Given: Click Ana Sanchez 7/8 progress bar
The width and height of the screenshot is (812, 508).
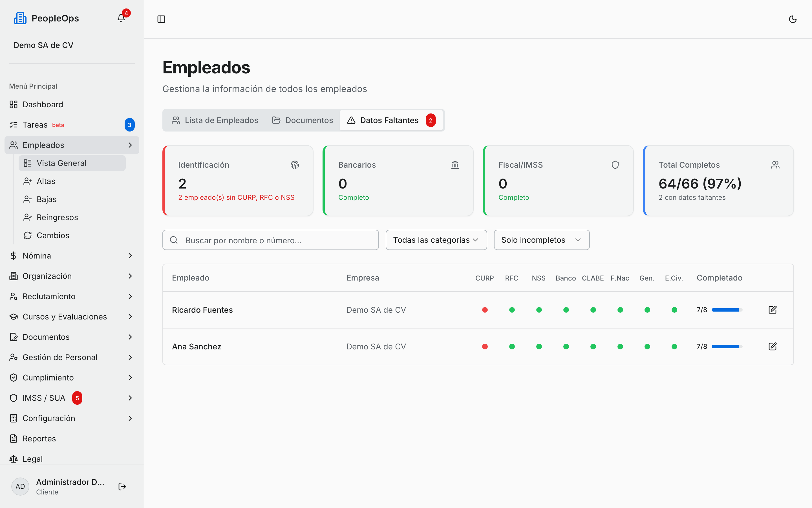Looking at the screenshot, I should pos(727,346).
